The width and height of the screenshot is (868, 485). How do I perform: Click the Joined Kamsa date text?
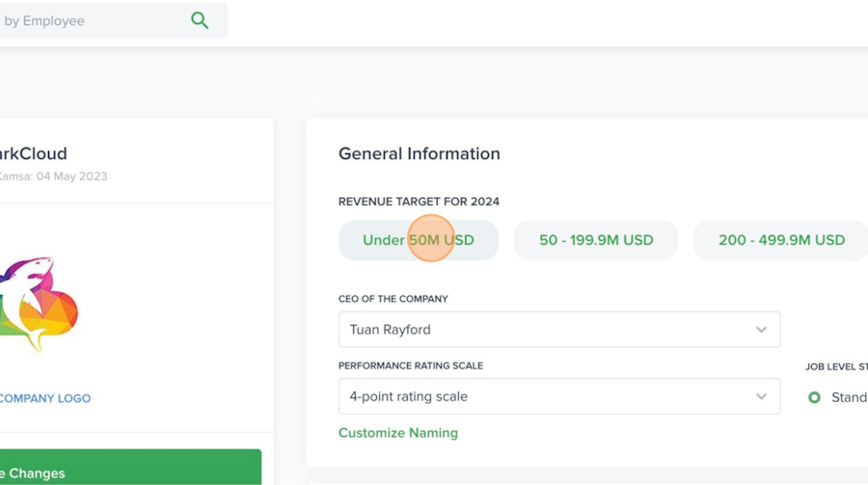pos(53,176)
